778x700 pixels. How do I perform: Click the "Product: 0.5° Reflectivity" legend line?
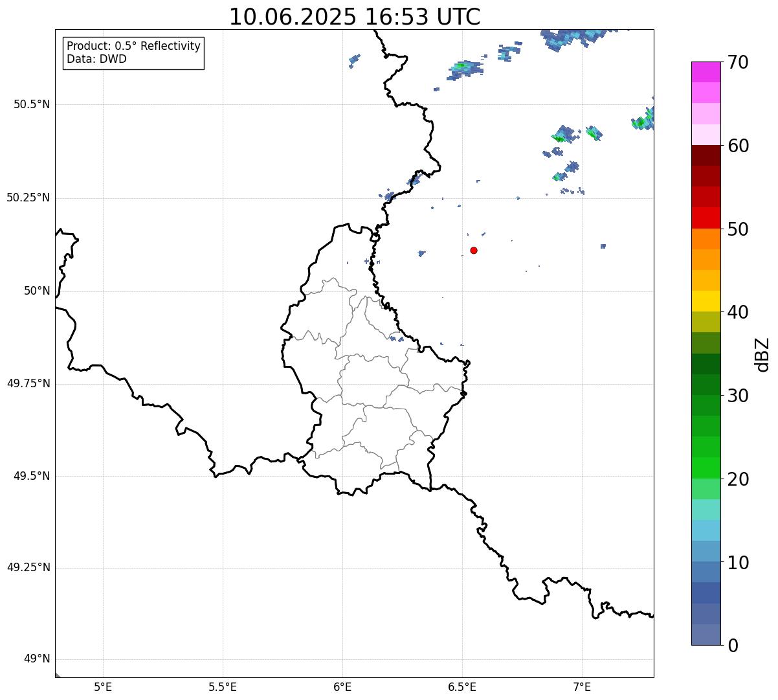click(x=133, y=47)
